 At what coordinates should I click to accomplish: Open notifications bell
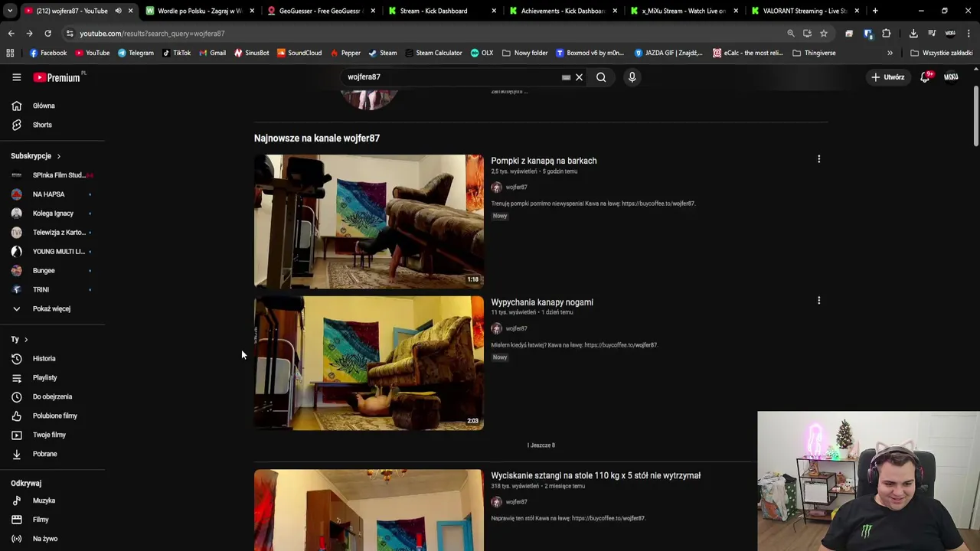(x=925, y=77)
